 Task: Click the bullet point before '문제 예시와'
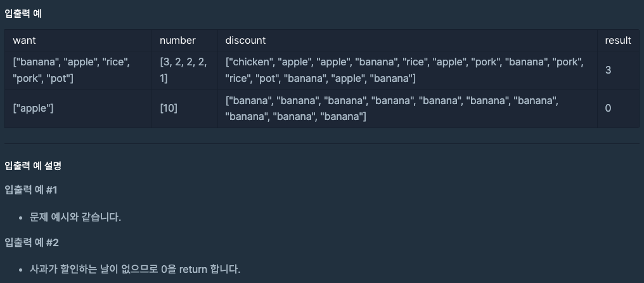coord(21,217)
